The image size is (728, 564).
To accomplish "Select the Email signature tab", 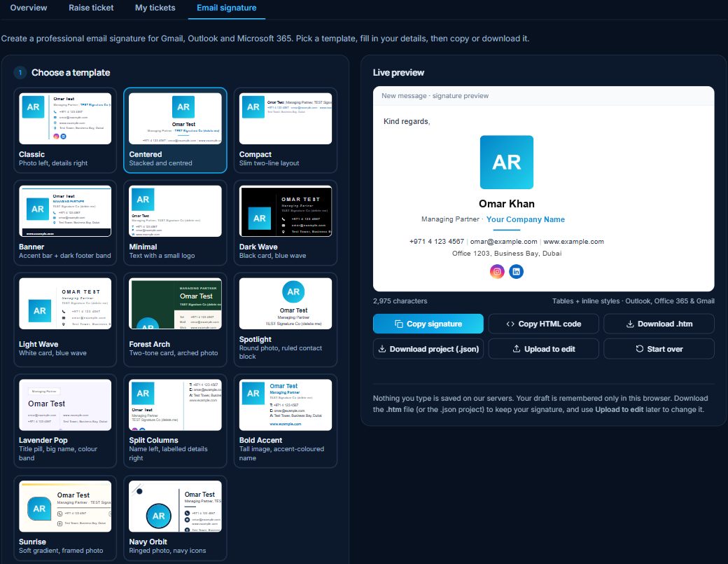I will [x=227, y=8].
